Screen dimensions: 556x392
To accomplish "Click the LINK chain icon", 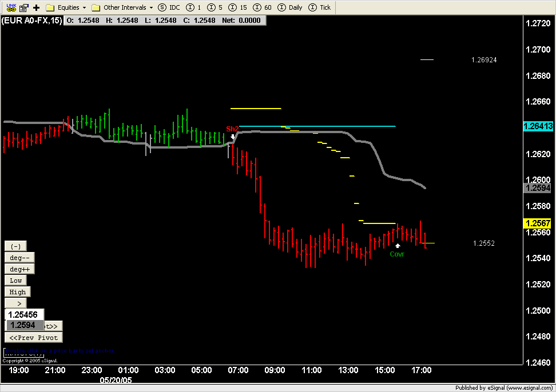I will (11, 7).
